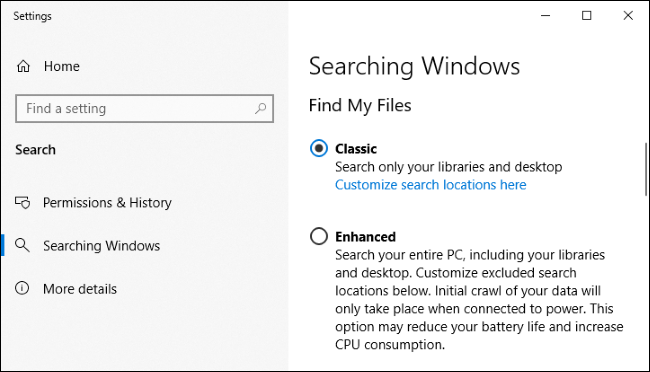Click the Searching Windows magnifier icon
The image size is (650, 372).
pyautogui.click(x=22, y=246)
